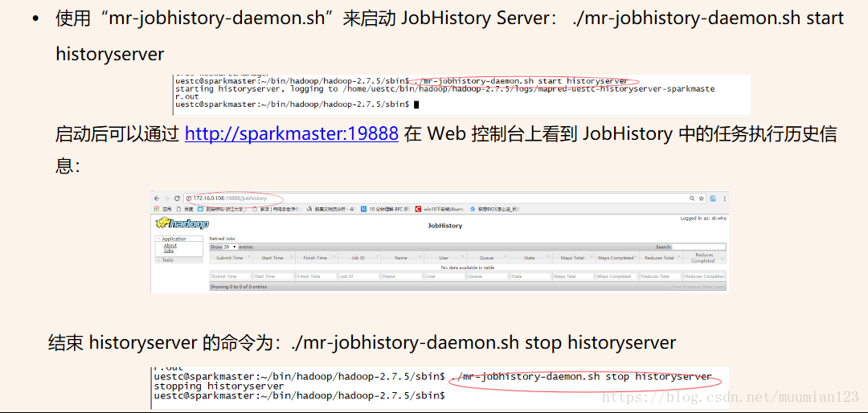The height and width of the screenshot is (413, 868).
Task: Click the browser back arrow
Action: 157,198
